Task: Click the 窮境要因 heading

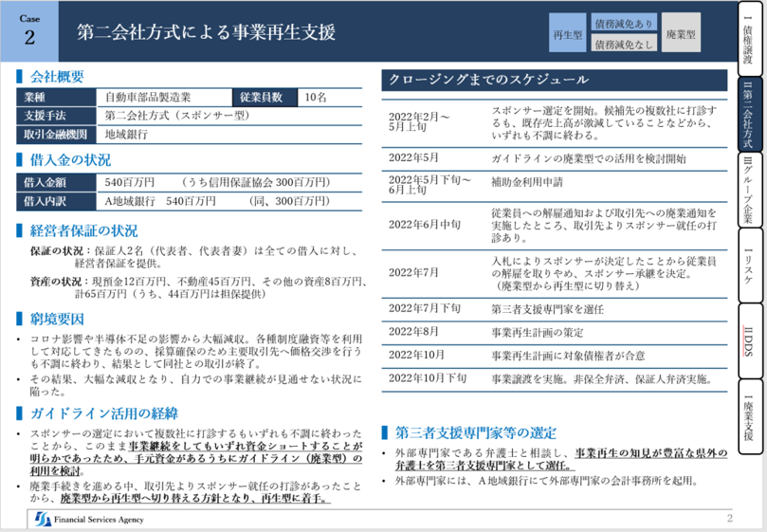Action: 57,319
